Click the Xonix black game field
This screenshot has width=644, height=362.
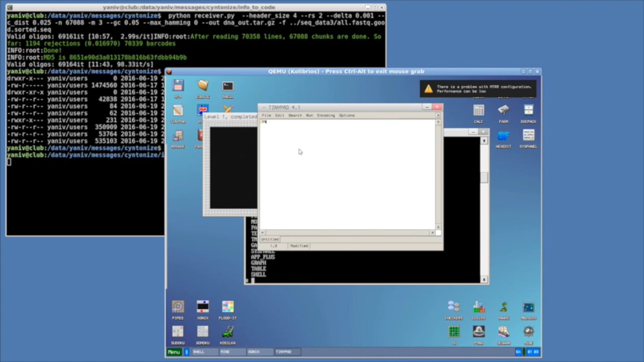[233, 168]
